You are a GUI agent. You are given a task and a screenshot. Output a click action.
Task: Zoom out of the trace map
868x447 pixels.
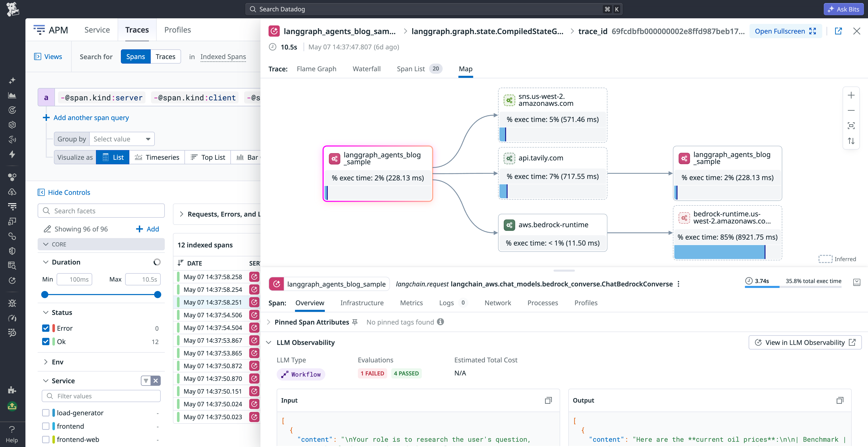[x=851, y=111]
